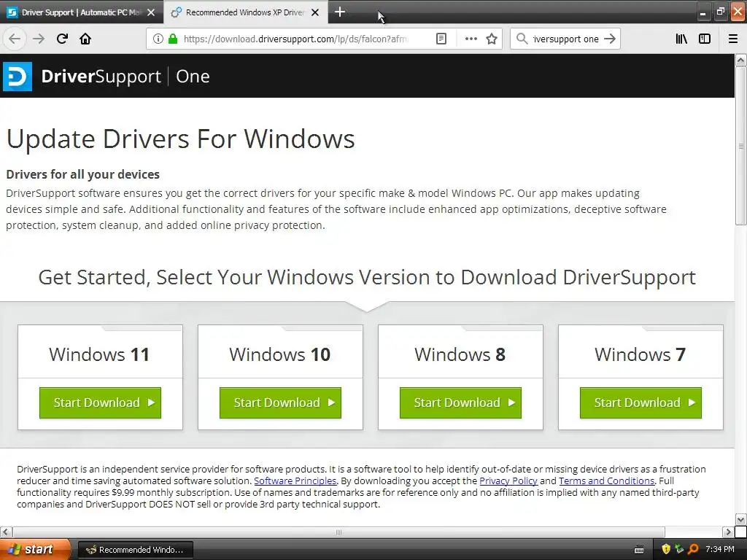
Task: Show sidebars icon in toolbar
Action: pyautogui.click(x=705, y=39)
